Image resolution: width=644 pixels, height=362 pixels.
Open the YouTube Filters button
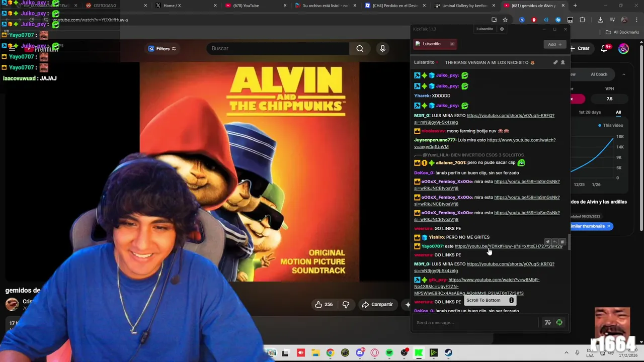coord(162,49)
